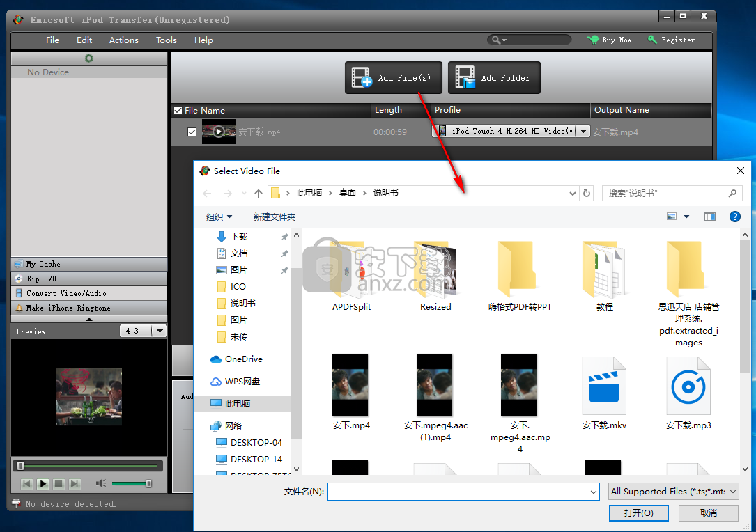Collapse the panel with the small up arrow

[x=89, y=320]
